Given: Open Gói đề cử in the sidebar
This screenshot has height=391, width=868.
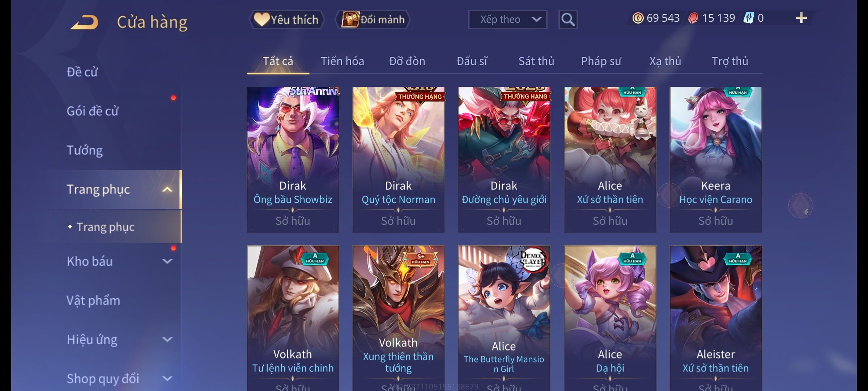Looking at the screenshot, I should pos(93,111).
